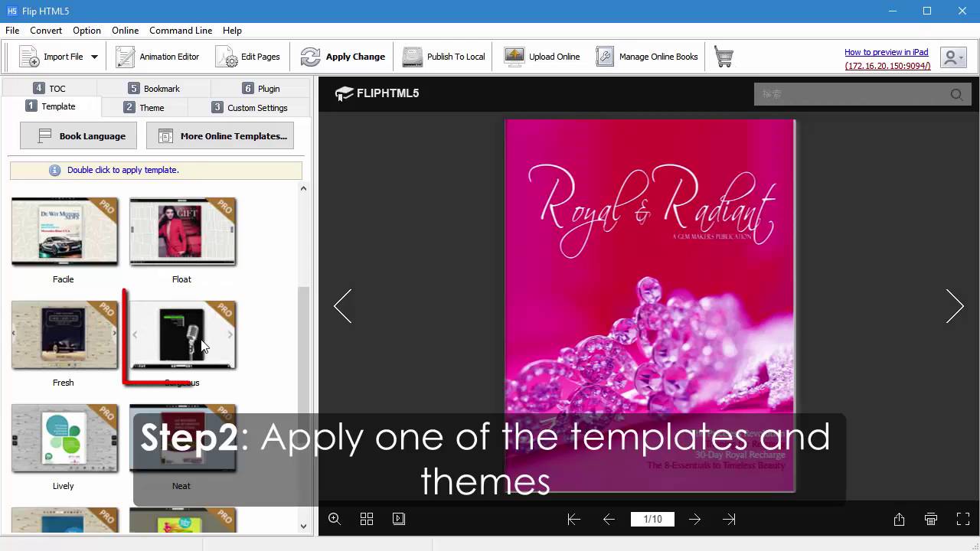980x551 pixels.
Task: Click Upload Online
Action: click(542, 57)
